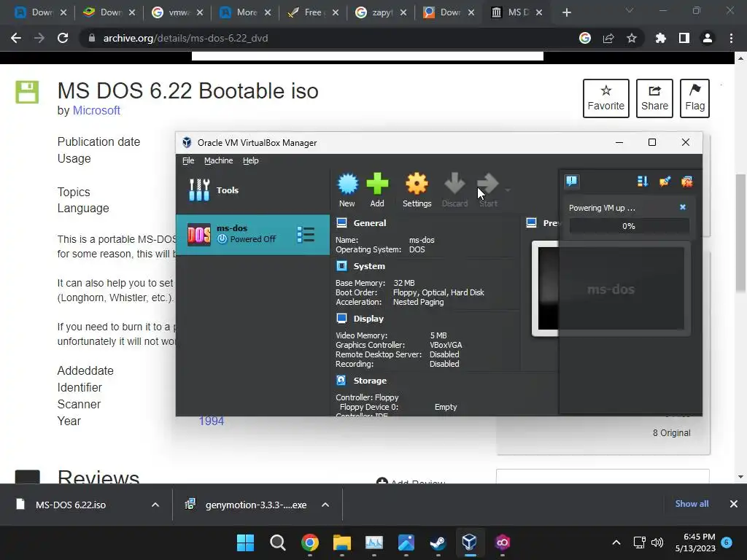Switch to the zapy Google search tab
The height and width of the screenshot is (560, 747).
(381, 12)
